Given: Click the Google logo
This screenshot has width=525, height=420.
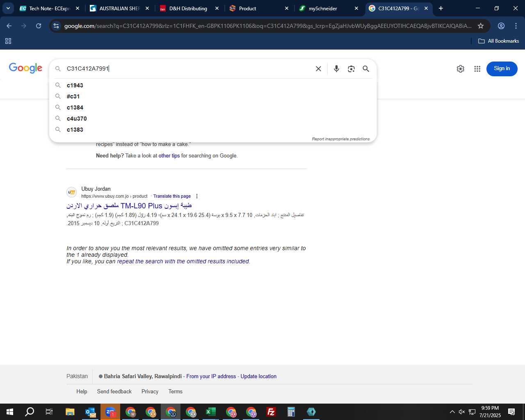Looking at the screenshot, I should click(25, 68).
